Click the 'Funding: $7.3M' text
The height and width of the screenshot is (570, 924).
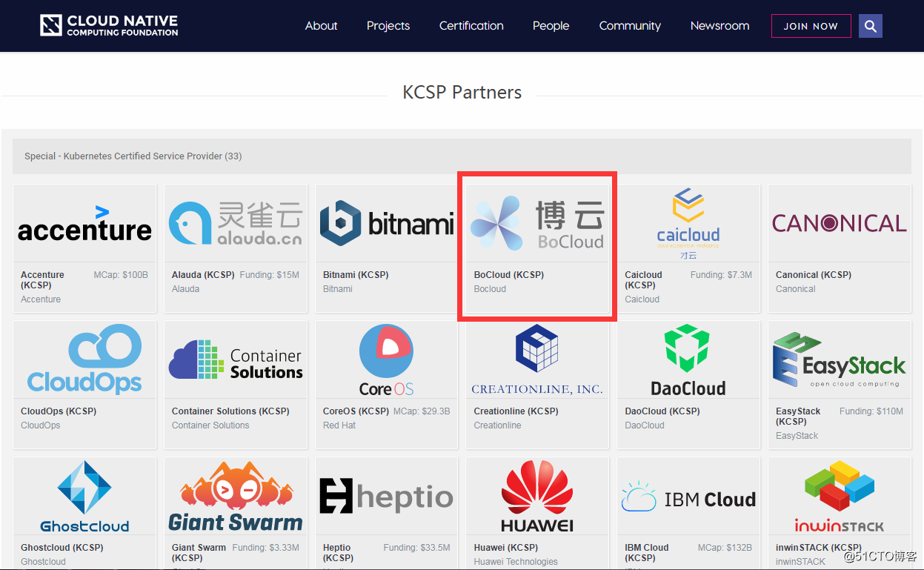(x=721, y=274)
